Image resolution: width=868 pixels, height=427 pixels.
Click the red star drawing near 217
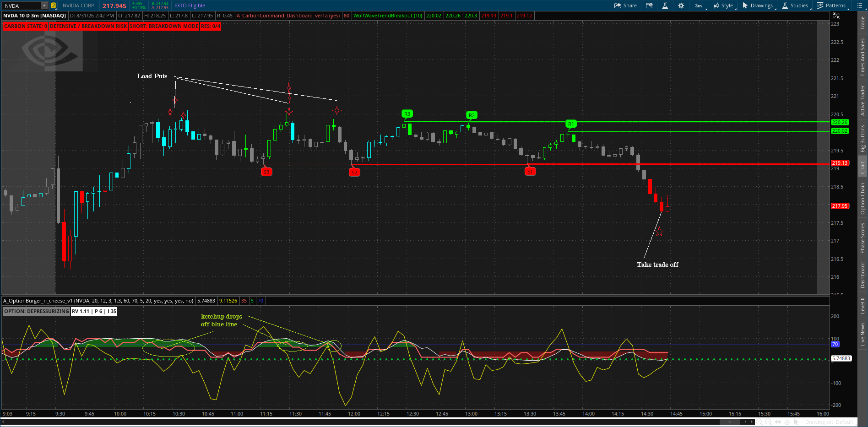click(659, 232)
